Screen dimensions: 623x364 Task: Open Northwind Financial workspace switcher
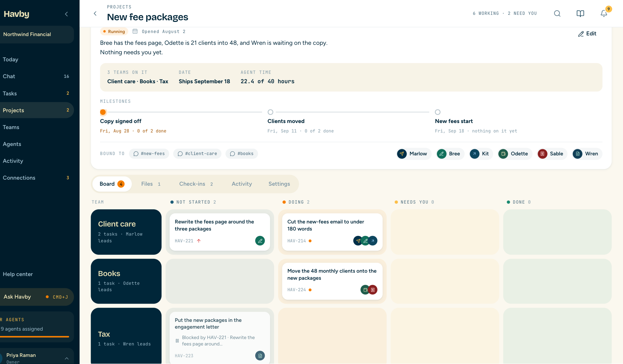(x=36, y=34)
